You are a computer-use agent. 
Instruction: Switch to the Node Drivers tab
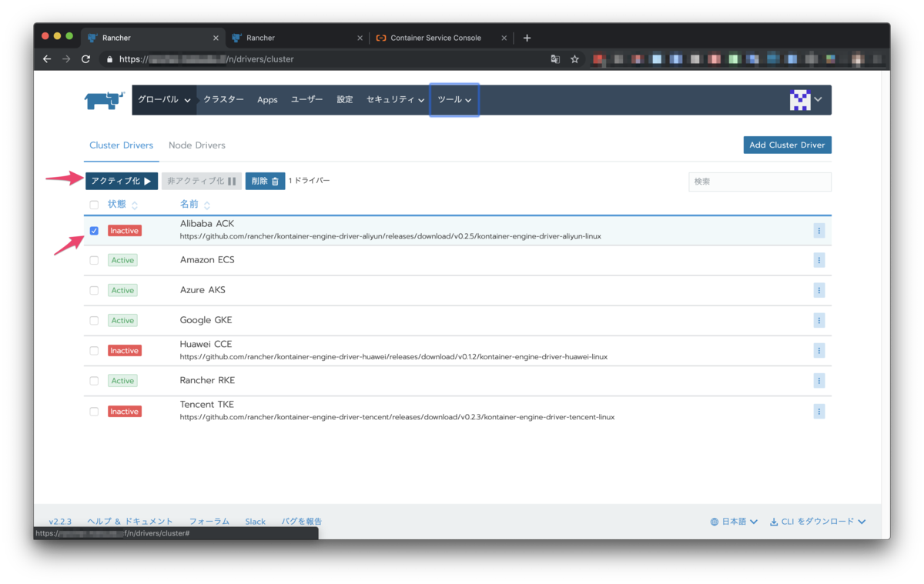click(197, 145)
